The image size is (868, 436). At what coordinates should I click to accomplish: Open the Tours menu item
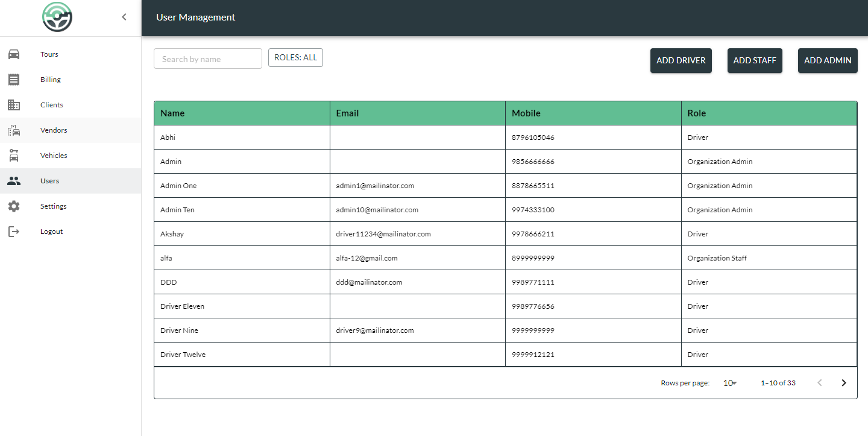tap(71, 54)
